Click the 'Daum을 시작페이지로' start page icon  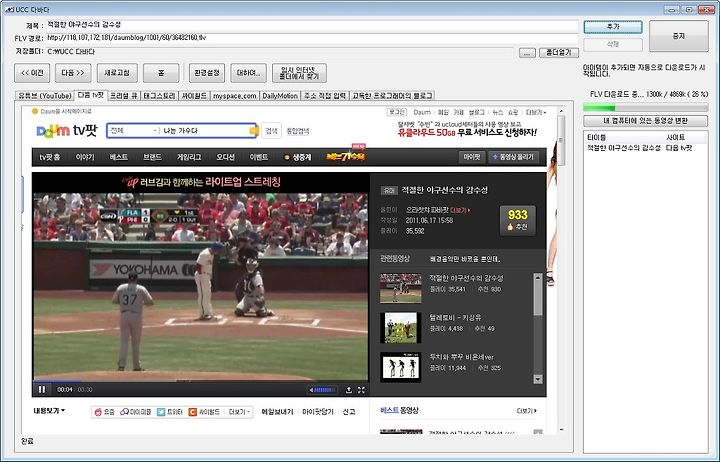pos(34,111)
